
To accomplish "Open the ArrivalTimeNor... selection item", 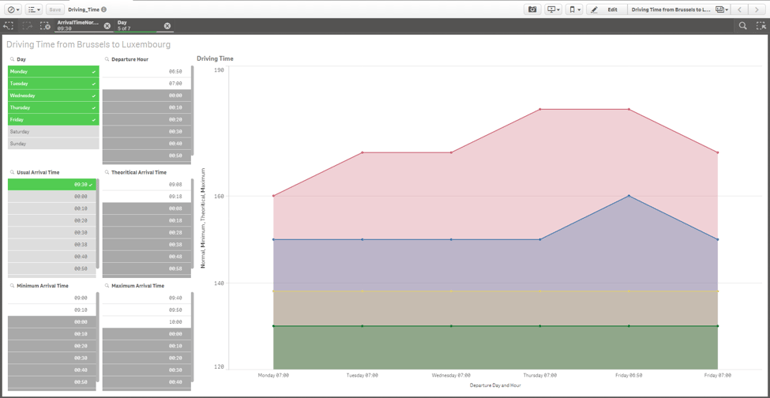I will [x=79, y=26].
